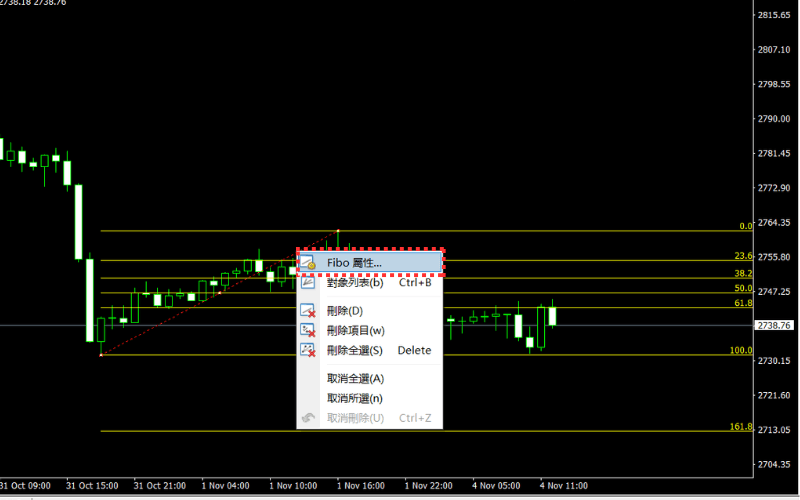Screen dimensions: 800x500
Task: Click the lower anchor of red dotted line
Action: pos(100,354)
